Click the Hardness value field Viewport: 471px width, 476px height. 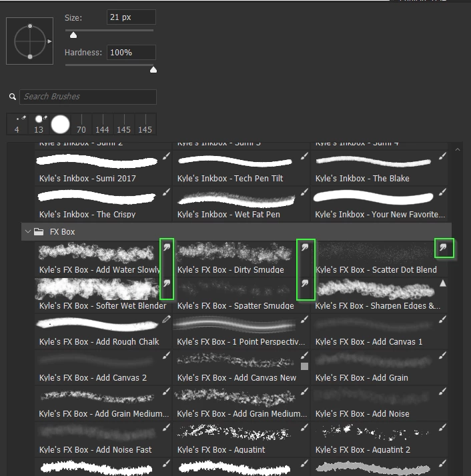pyautogui.click(x=131, y=53)
